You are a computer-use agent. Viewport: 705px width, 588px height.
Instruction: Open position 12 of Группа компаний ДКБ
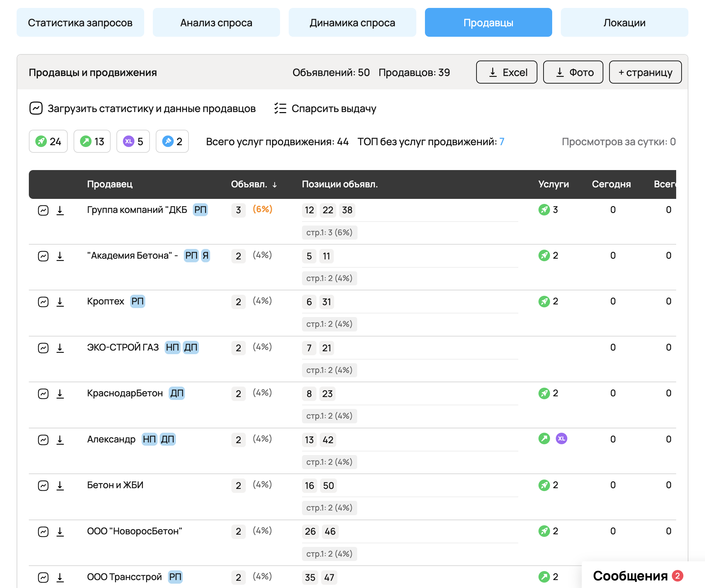[x=309, y=210]
